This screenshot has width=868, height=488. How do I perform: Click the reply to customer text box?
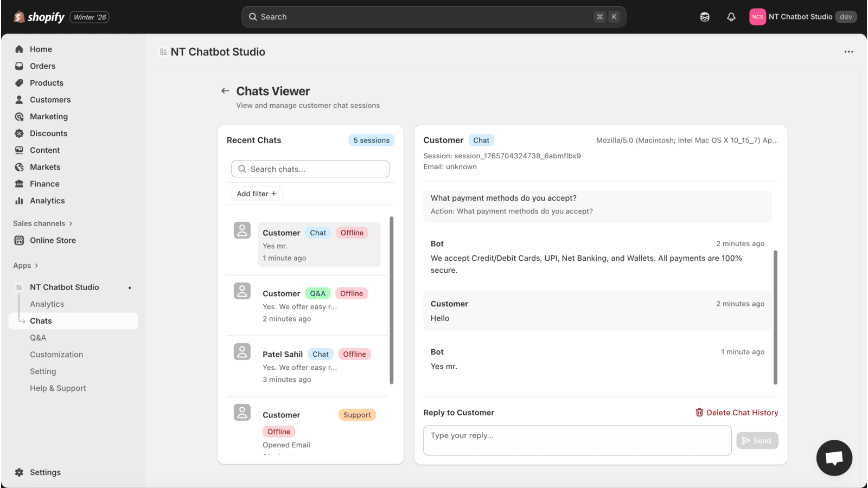click(x=577, y=440)
